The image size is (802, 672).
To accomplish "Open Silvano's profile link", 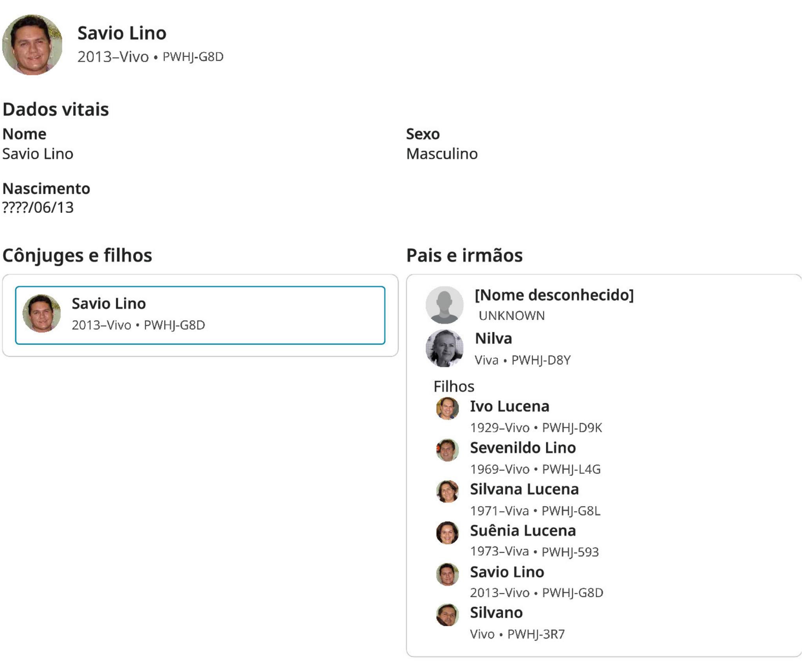I will [x=496, y=613].
